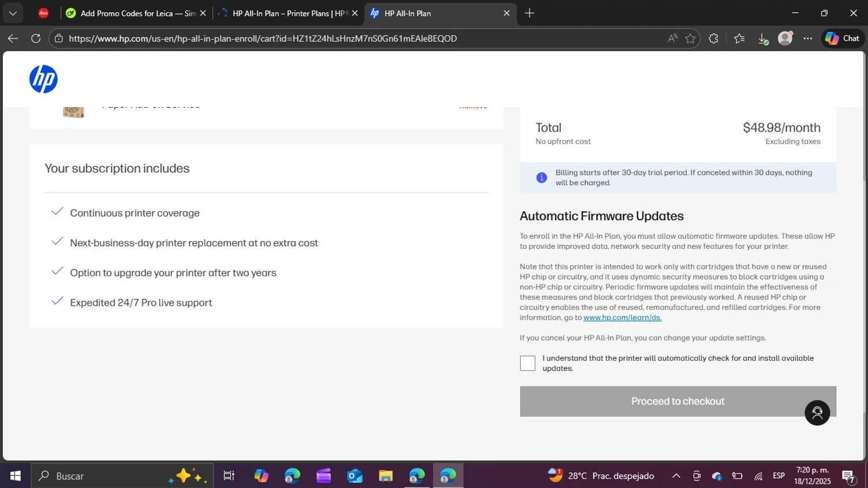Click Proceed to checkout button
This screenshot has width=868, height=488.
[x=678, y=401]
